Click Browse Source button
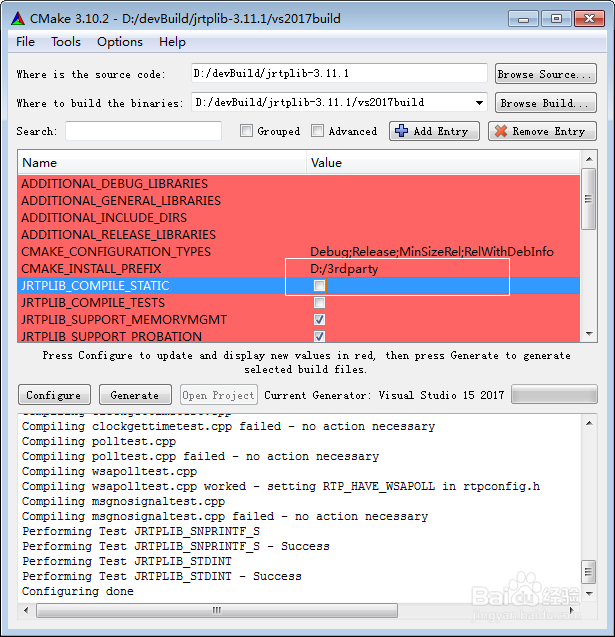The width and height of the screenshot is (615, 637). 546,74
